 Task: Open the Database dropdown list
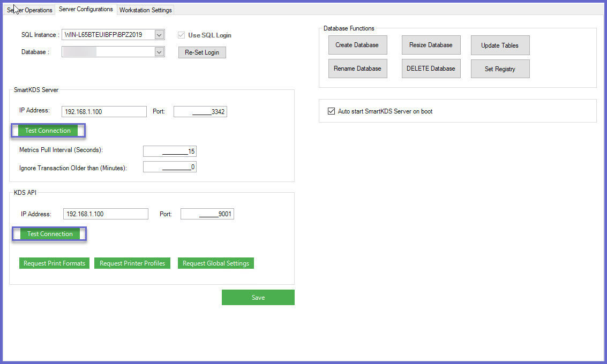click(159, 52)
